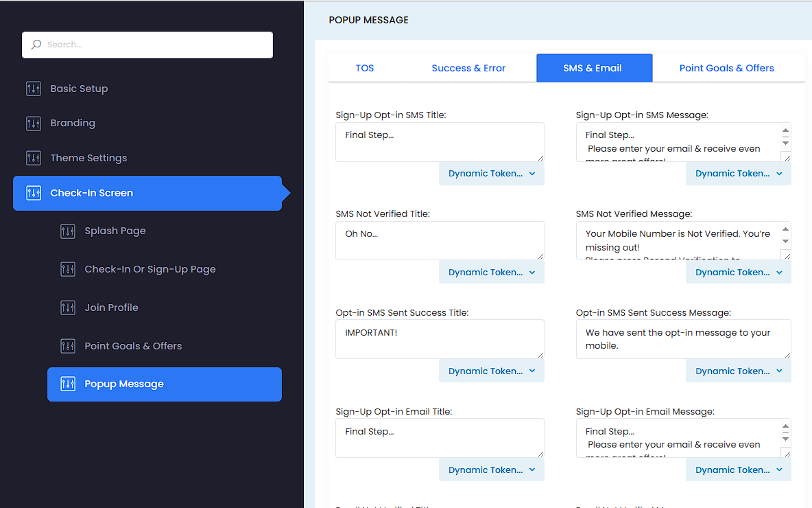Viewport: 812px width, 508px height.
Task: Focus the sidebar Search field
Action: pos(147,45)
